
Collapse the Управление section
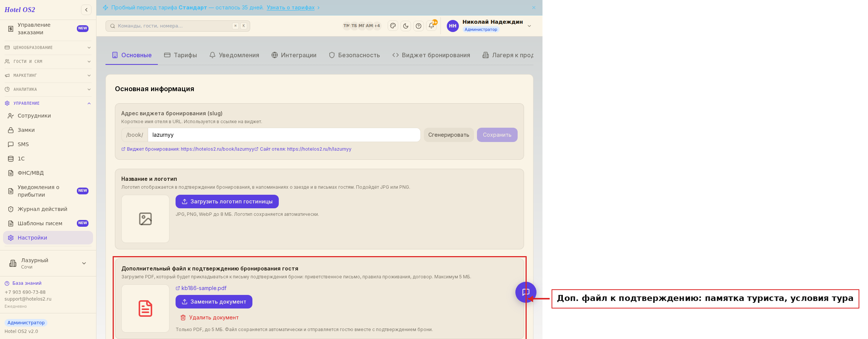click(x=48, y=103)
